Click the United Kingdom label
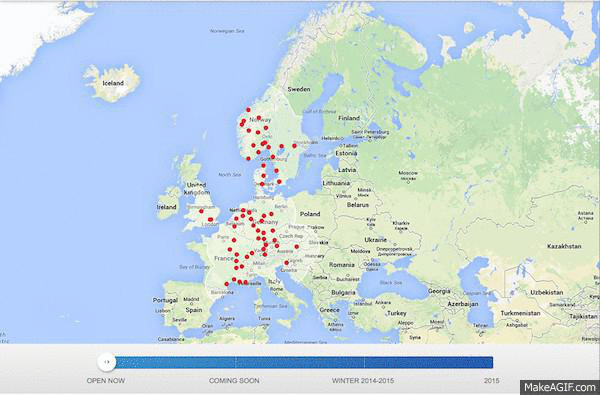600x395 pixels. click(197, 189)
